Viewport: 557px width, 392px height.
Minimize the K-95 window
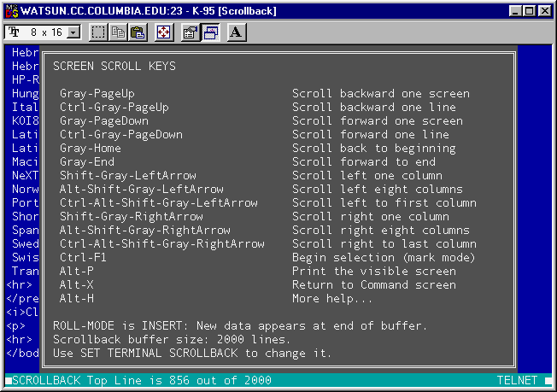(x=515, y=11)
